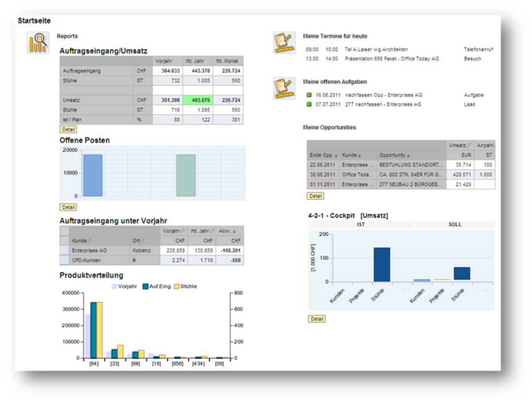Switch to IST tab in Cockpit
This screenshot has width=532, height=402.
(361, 224)
